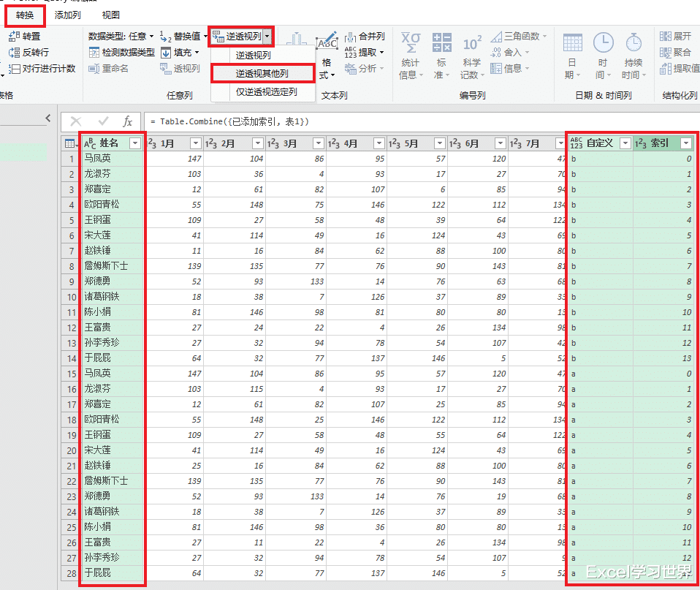
Task: Click the Extract (提取) icon
Action: click(351, 53)
